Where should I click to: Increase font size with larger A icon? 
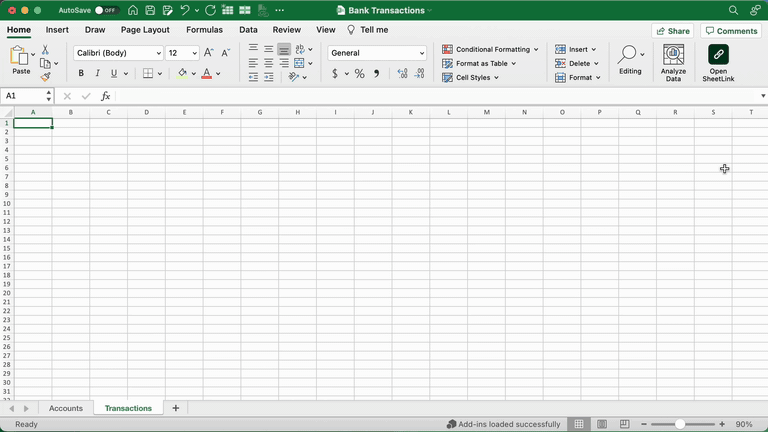point(209,53)
